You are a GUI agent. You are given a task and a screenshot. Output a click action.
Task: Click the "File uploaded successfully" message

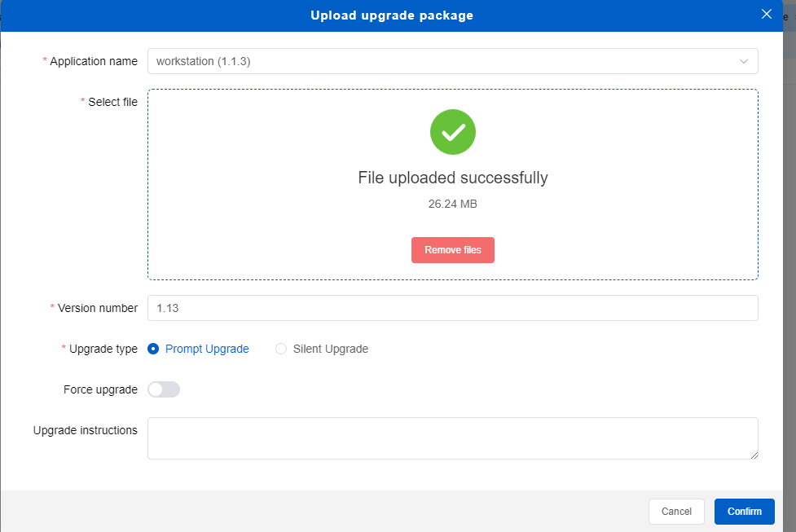[x=452, y=178]
